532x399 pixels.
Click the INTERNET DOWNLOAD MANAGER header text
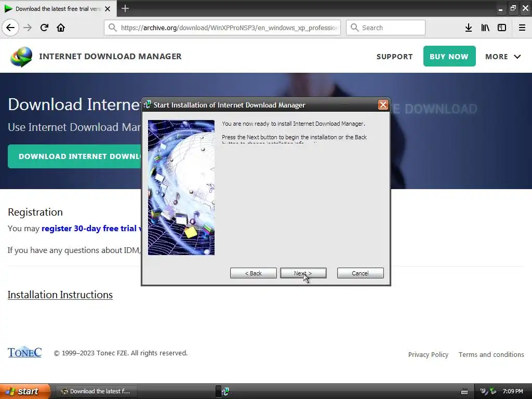tap(110, 56)
